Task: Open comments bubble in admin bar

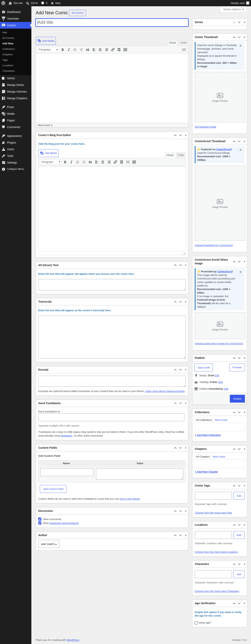Action: pyautogui.click(x=44, y=3)
